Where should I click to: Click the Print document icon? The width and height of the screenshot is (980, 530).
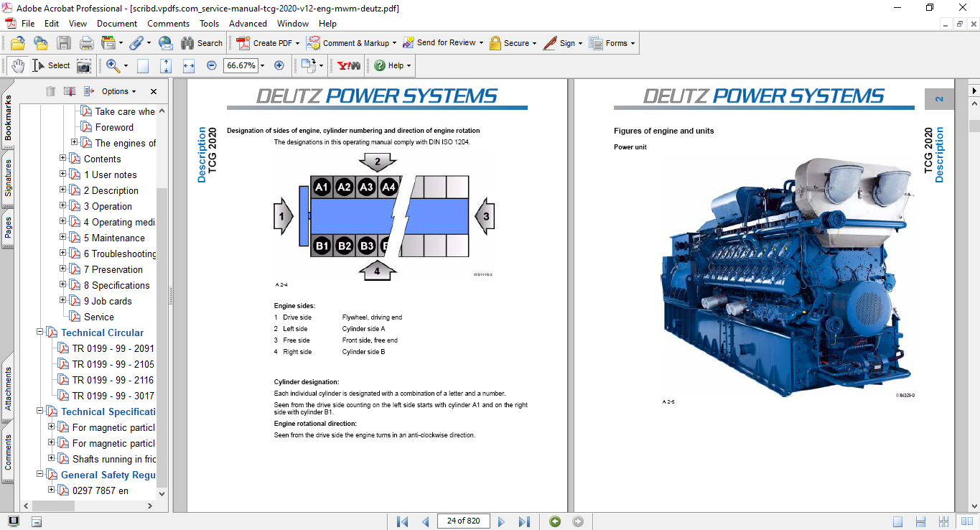click(x=86, y=43)
